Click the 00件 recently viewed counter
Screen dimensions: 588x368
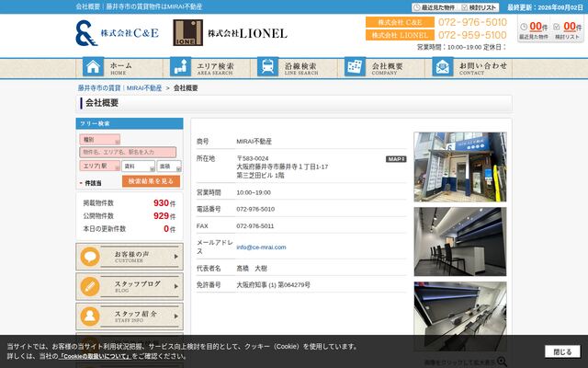coord(538,27)
